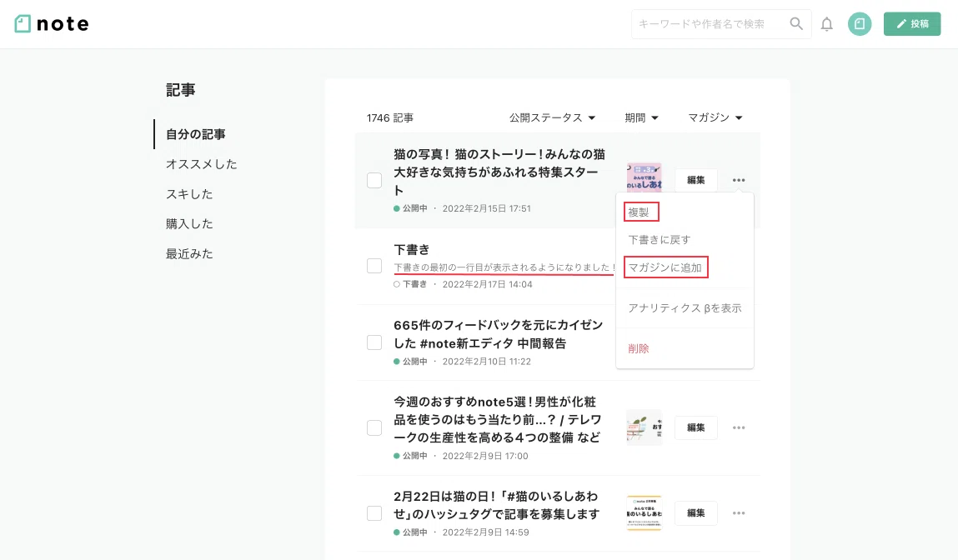This screenshot has height=560, width=958.
Task: Open the 下書き draft article title
Action: 411,250
